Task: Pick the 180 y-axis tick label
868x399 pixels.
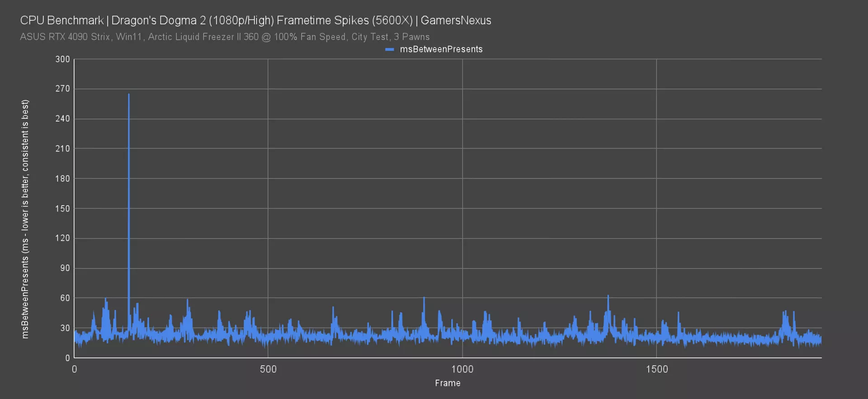Action: click(x=62, y=178)
